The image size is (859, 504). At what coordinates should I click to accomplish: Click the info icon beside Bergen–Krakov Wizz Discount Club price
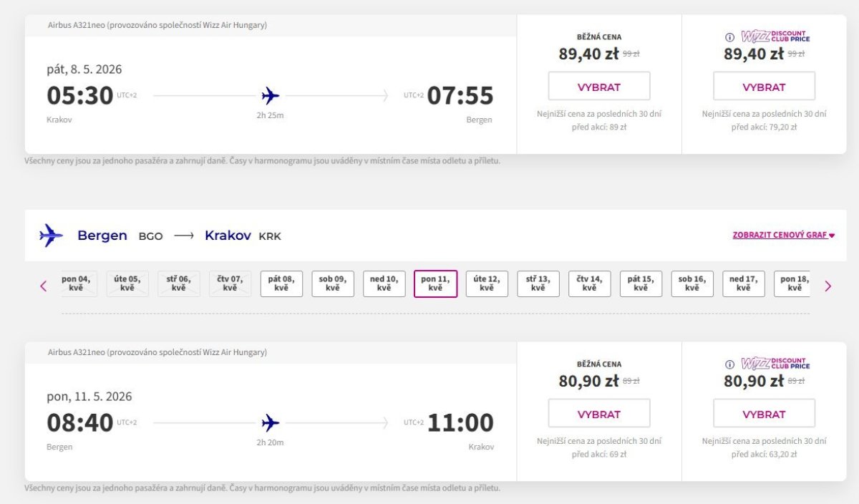(730, 364)
